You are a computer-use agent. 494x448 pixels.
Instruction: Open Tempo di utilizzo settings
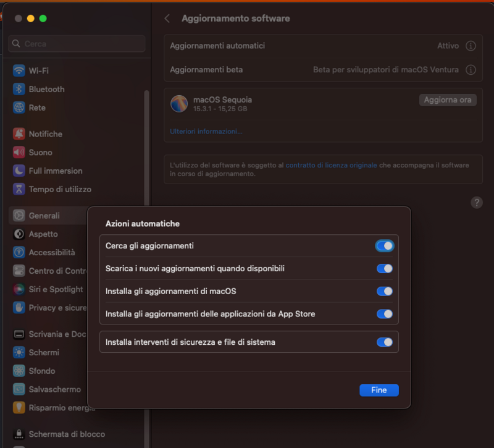48,189
